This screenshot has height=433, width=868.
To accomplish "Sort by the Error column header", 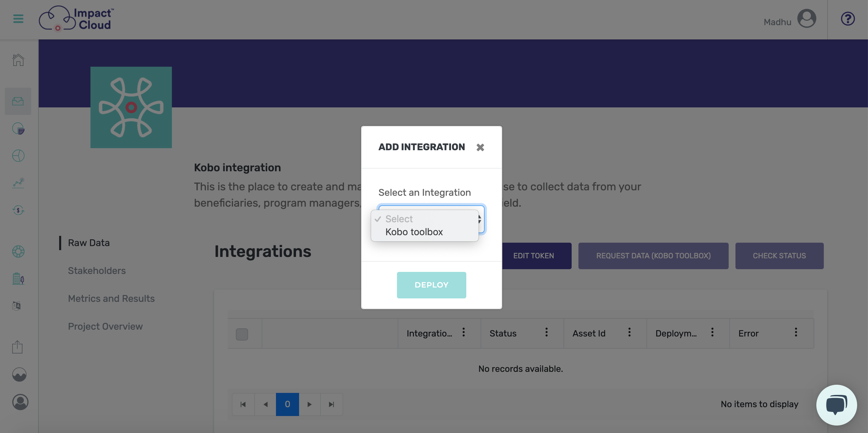I will click(748, 333).
